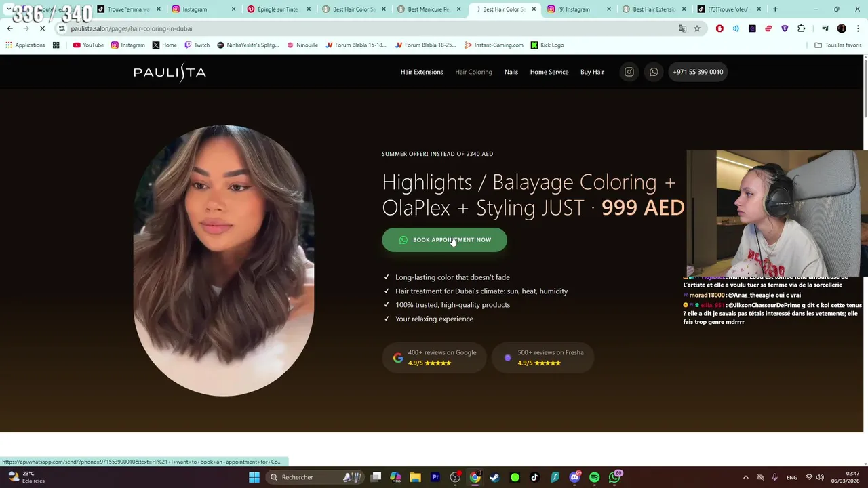Open Task View from the taskbar
The height and width of the screenshot is (488, 868).
click(x=376, y=477)
